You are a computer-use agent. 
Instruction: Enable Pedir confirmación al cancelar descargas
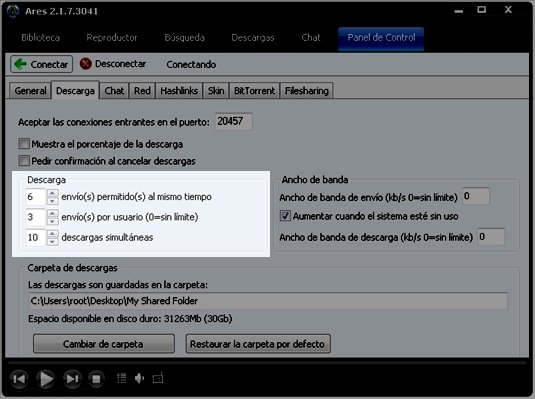(24, 160)
